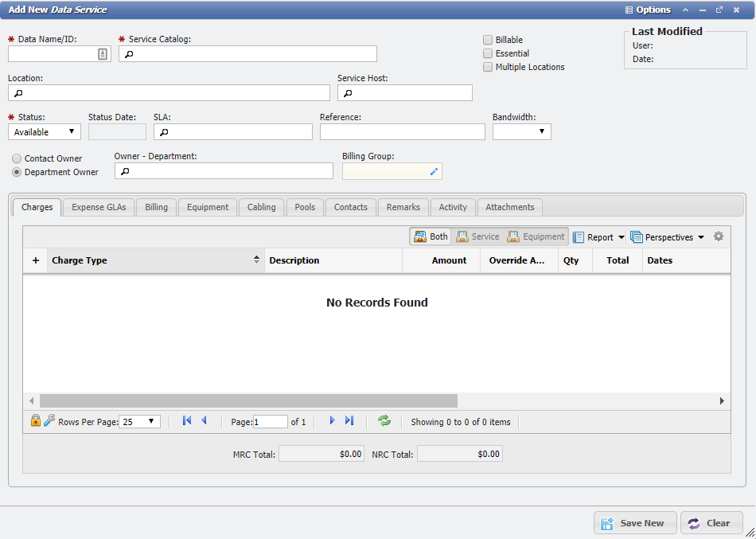Open the Status dropdown
The width and height of the screenshot is (756, 539).
coord(45,132)
